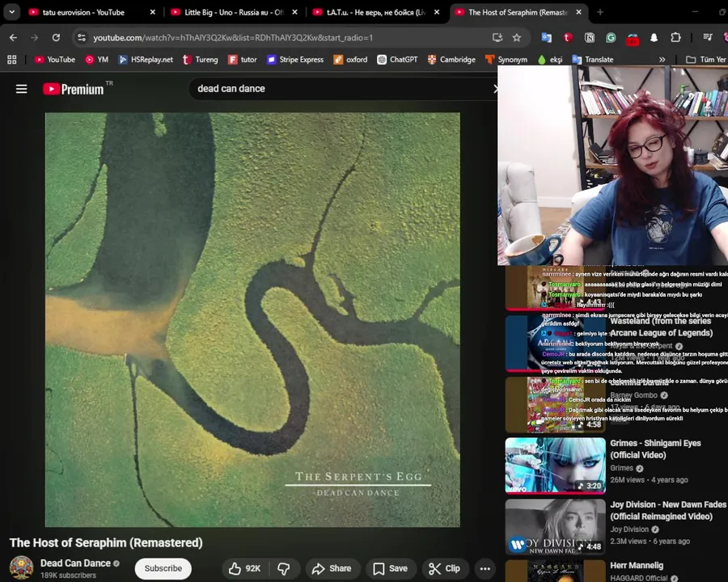Open the Cambridge bookmark
728x582 pixels.
pos(451,59)
